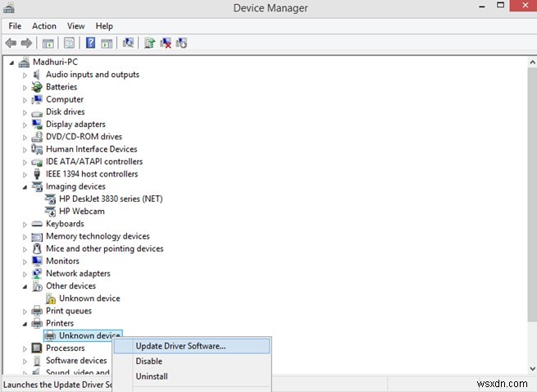Screen dimensions: 537x392
Task: Click the Audio inputs and outputs icon
Action: click(37, 75)
